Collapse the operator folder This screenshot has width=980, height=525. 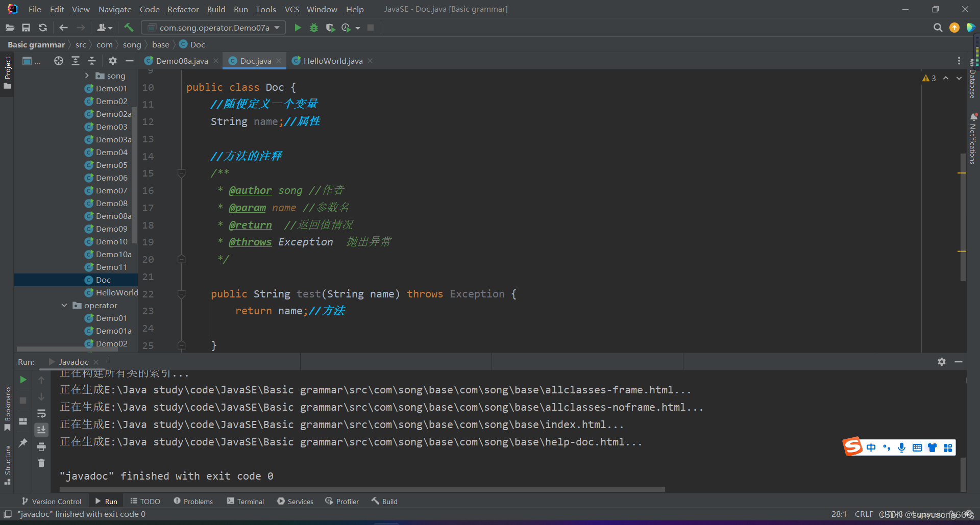click(x=64, y=305)
